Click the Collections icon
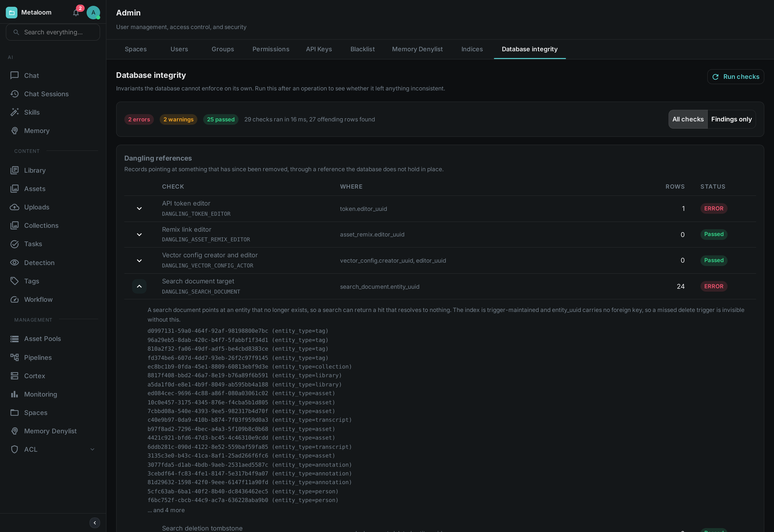The height and width of the screenshot is (532, 774). [x=14, y=225]
